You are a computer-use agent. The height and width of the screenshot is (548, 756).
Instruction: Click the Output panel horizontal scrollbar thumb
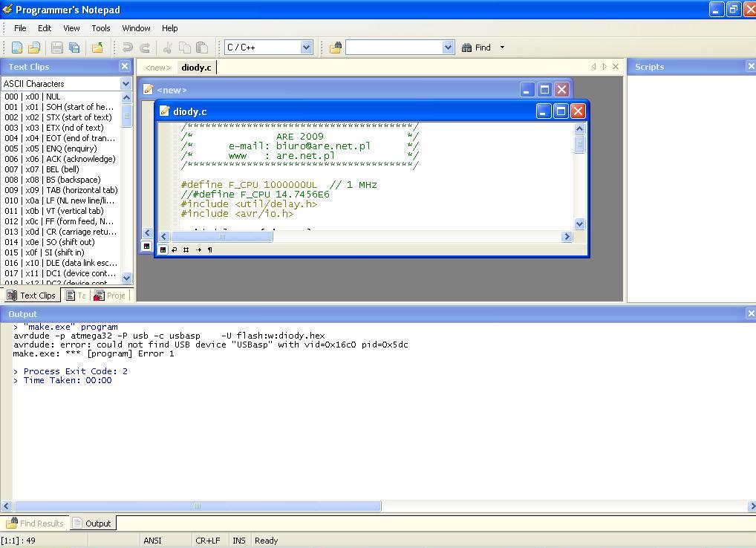(x=197, y=506)
